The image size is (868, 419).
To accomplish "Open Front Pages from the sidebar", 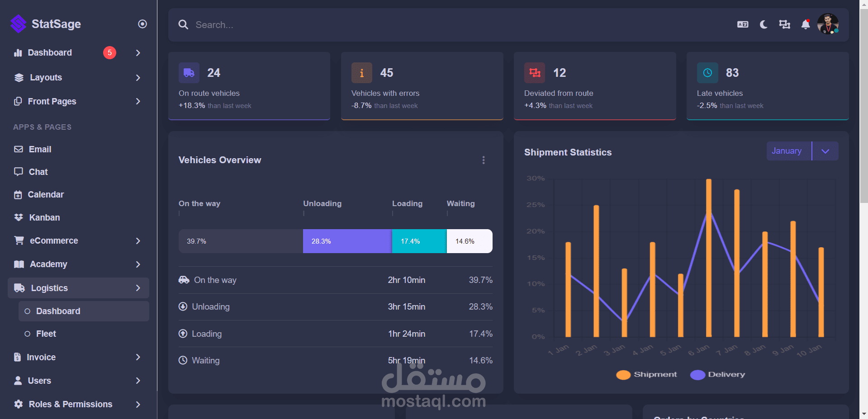I will (52, 101).
